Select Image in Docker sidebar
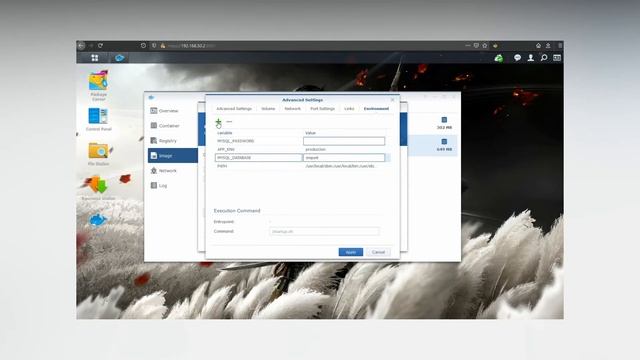The width and height of the screenshot is (640, 360). 173,156
